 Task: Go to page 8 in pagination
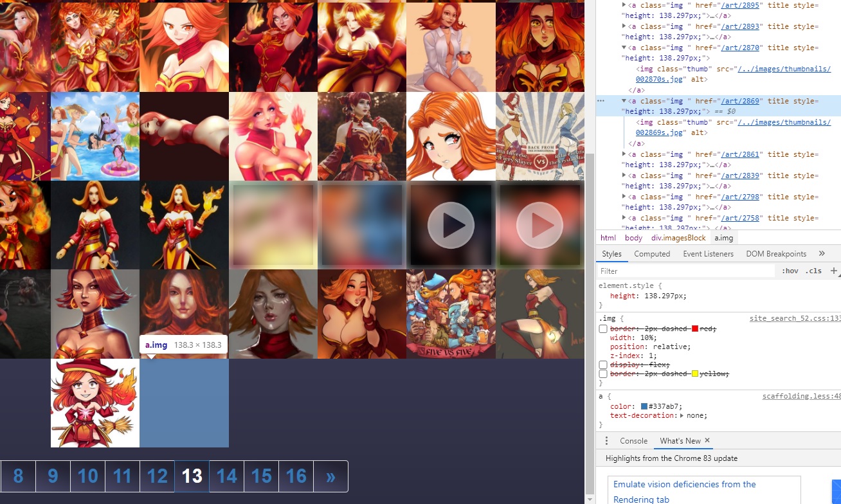(x=18, y=476)
